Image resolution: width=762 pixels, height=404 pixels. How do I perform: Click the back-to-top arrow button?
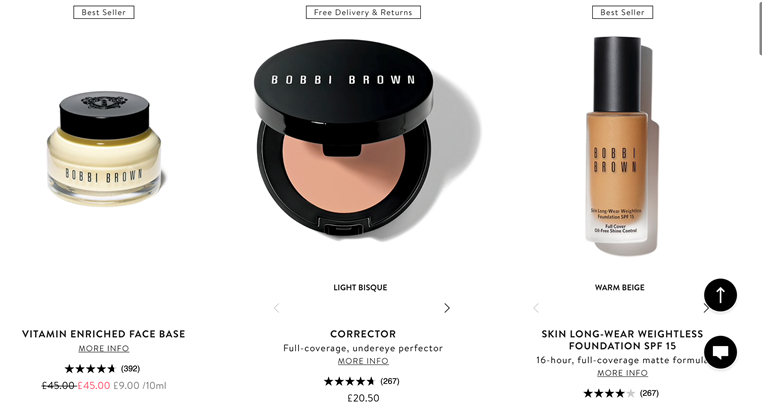click(720, 295)
